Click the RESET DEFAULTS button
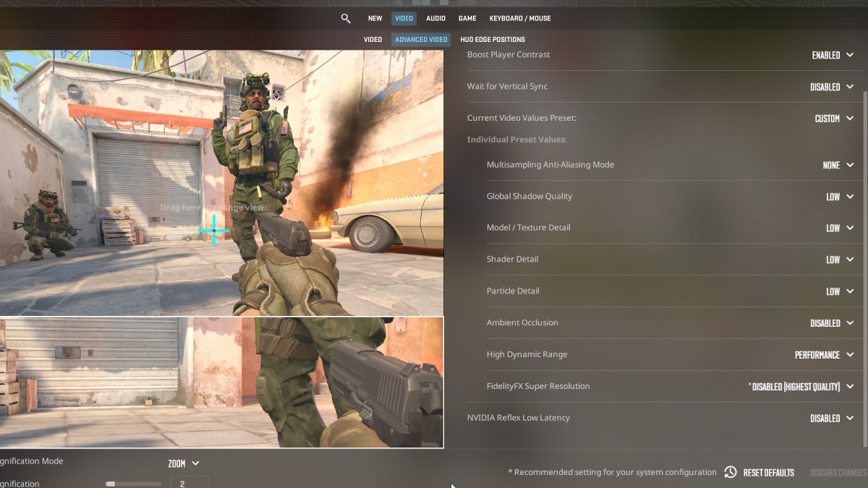This screenshot has width=868, height=488. tap(768, 472)
